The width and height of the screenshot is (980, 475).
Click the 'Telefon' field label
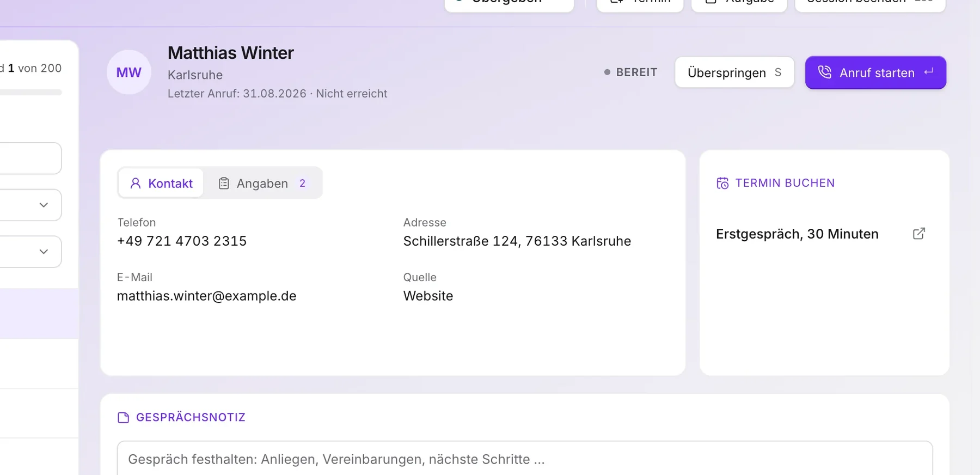coord(137,223)
